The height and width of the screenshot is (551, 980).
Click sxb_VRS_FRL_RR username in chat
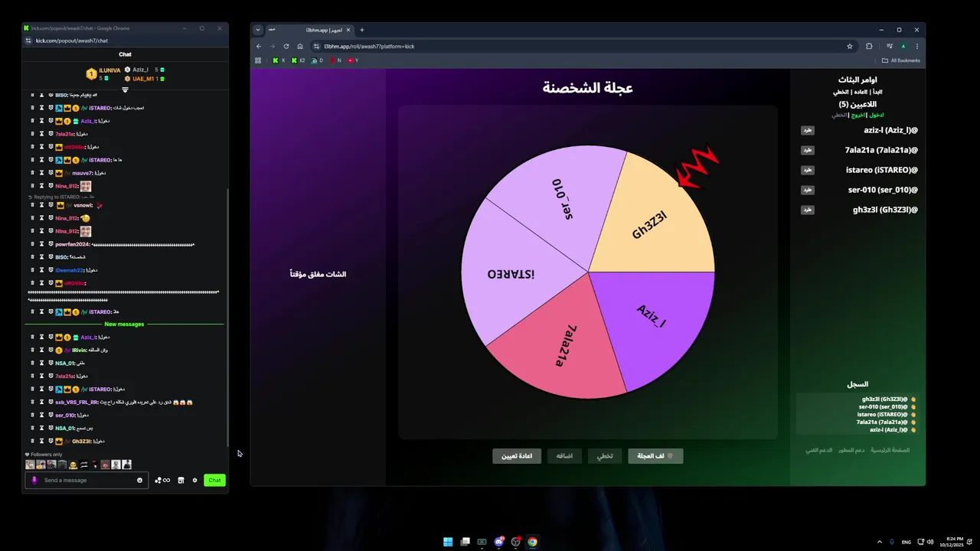[x=77, y=403]
